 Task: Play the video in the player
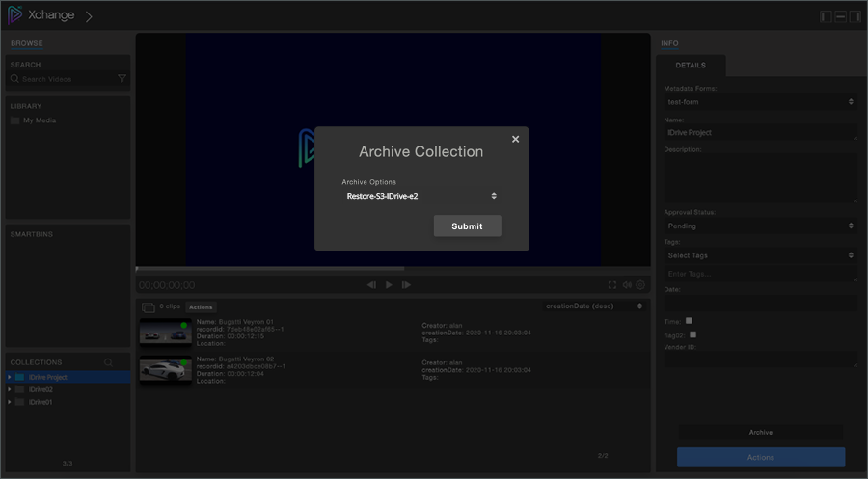390,285
